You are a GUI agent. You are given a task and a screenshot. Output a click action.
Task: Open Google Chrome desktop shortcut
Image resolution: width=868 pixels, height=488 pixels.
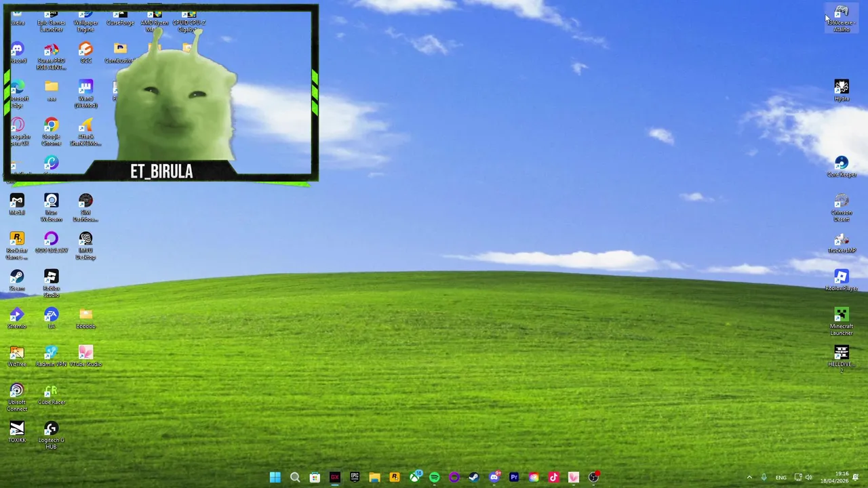tap(52, 133)
